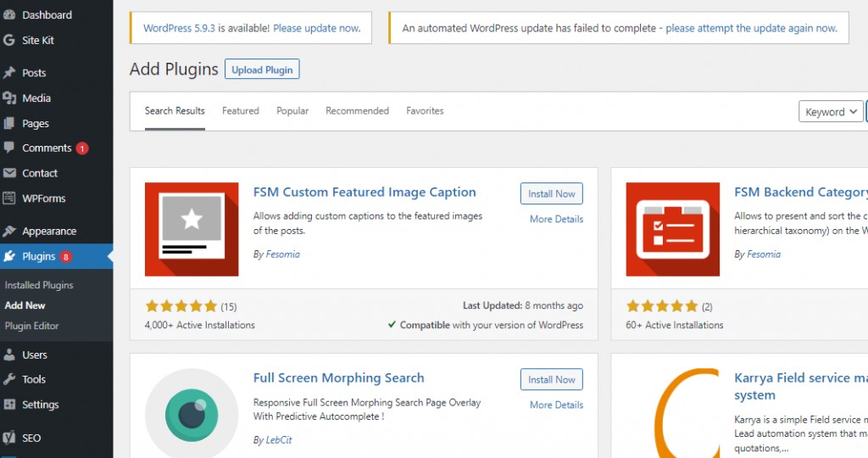Screen dimensions: 868x458
Task: Open More Details for FSM Custom Featured Image Caption
Action: tap(556, 219)
